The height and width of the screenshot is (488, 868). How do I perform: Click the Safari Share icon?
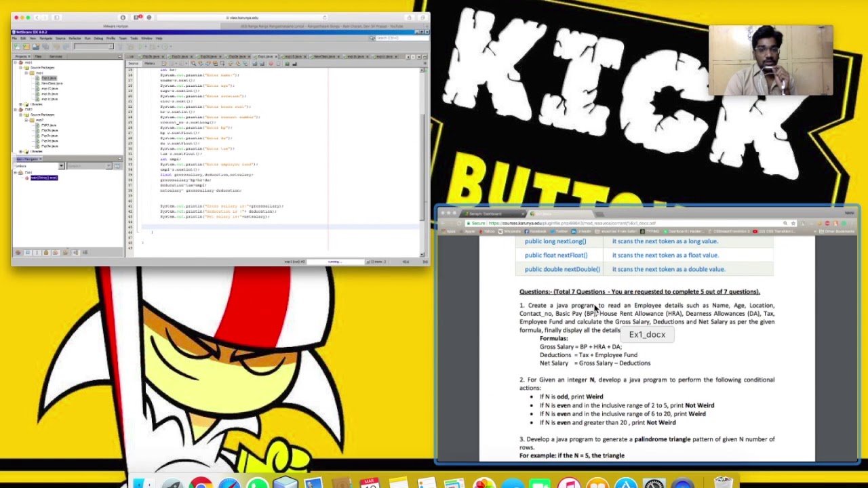(410, 18)
